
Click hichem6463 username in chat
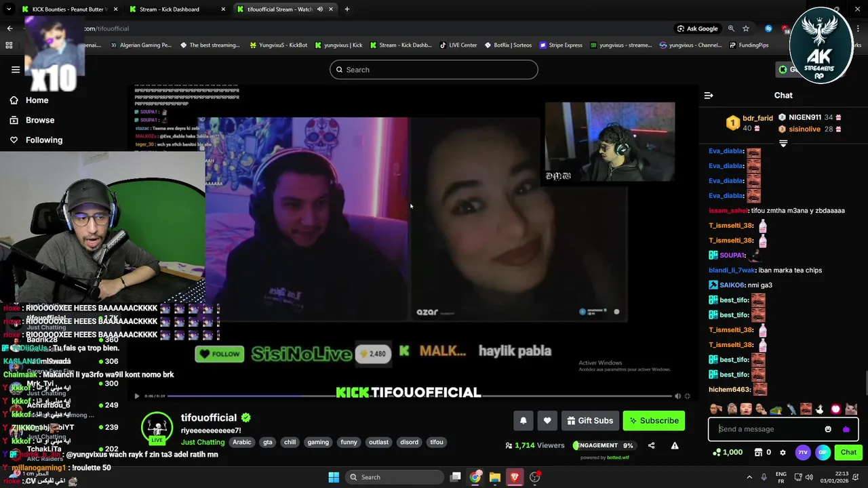pyautogui.click(x=729, y=390)
